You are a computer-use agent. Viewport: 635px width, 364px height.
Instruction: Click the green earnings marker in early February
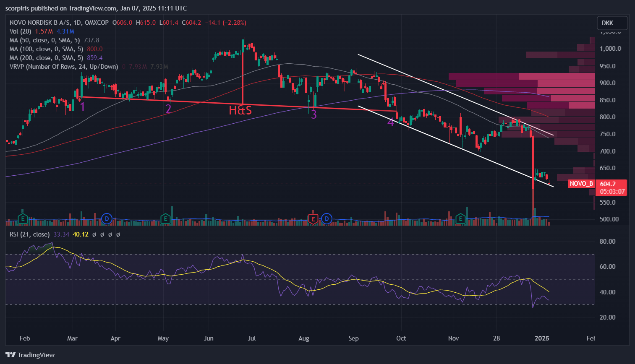(23, 218)
